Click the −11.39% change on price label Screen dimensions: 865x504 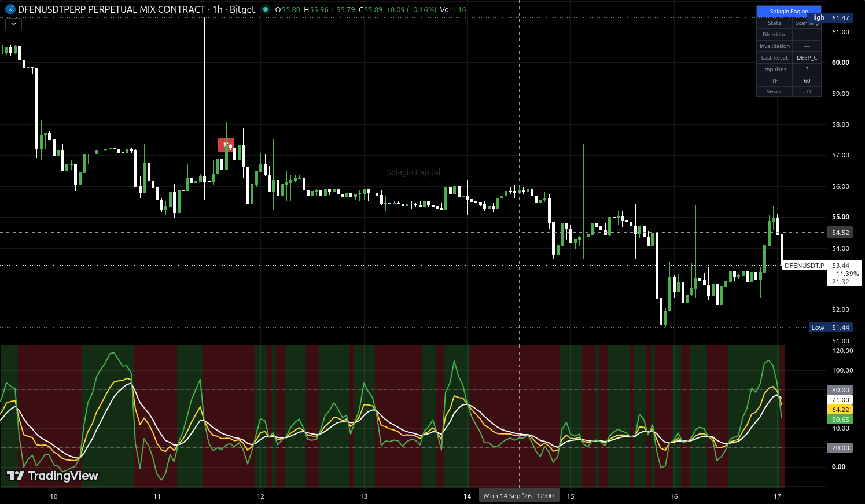pos(845,274)
